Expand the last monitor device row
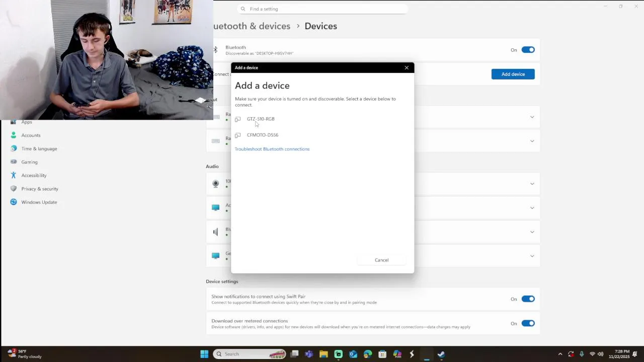The image size is (644, 362). tap(532, 256)
